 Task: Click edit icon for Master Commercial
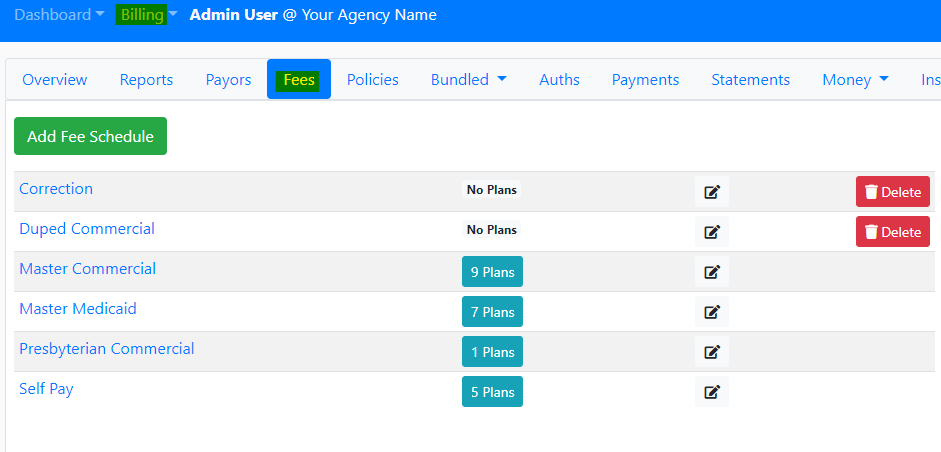(x=712, y=272)
